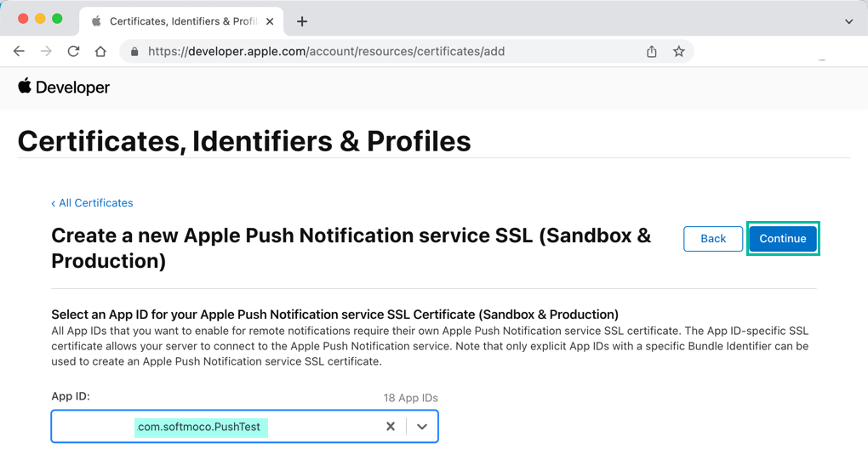Open a new browser tab
The width and height of the screenshot is (868, 465).
tap(302, 21)
